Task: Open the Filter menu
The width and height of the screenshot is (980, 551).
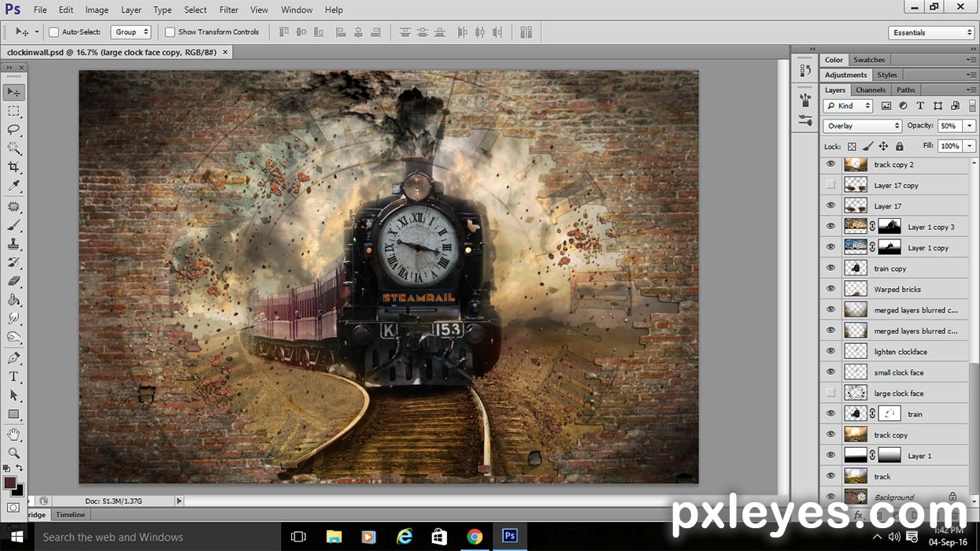Action: [229, 9]
